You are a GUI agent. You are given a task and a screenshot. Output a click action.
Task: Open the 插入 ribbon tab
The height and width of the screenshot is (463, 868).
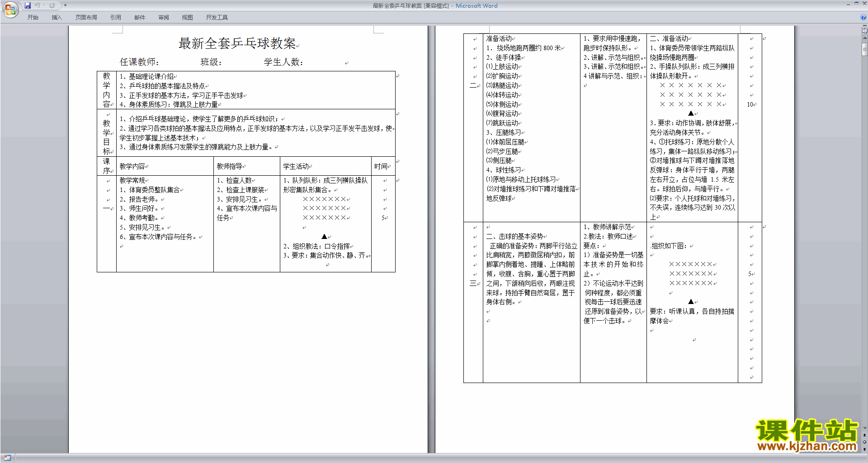[57, 18]
